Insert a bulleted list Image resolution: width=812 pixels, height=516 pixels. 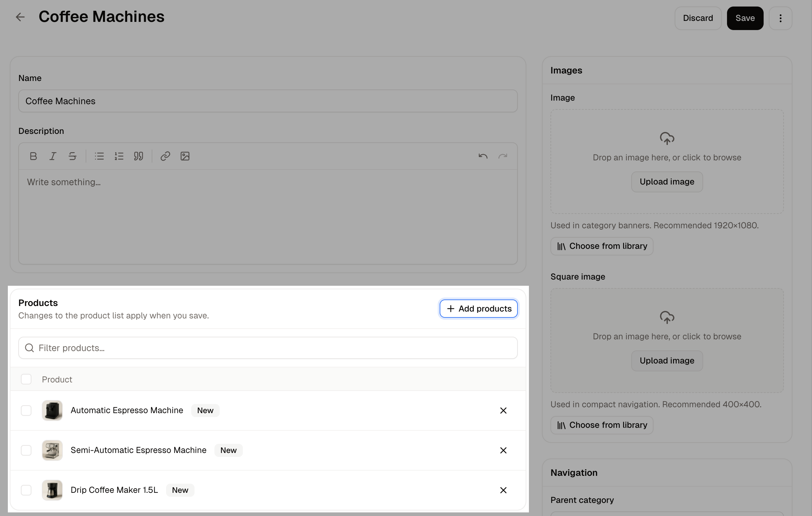(99, 156)
